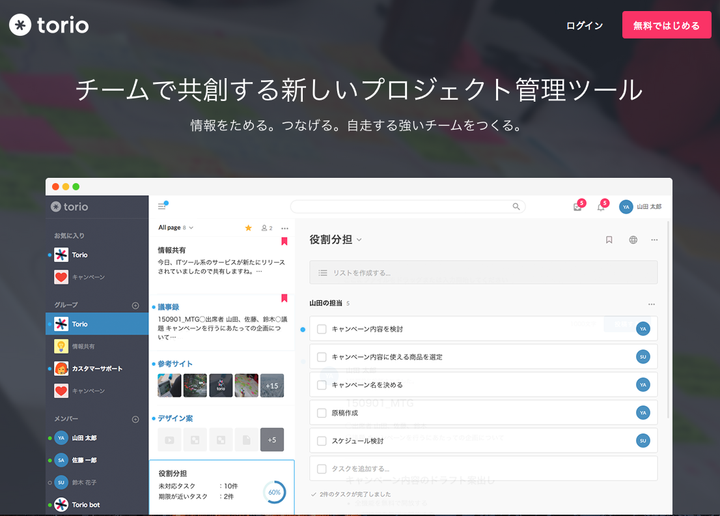Toggle the bookmark on 情報共有 card
The height and width of the screenshot is (516, 720).
(x=284, y=241)
